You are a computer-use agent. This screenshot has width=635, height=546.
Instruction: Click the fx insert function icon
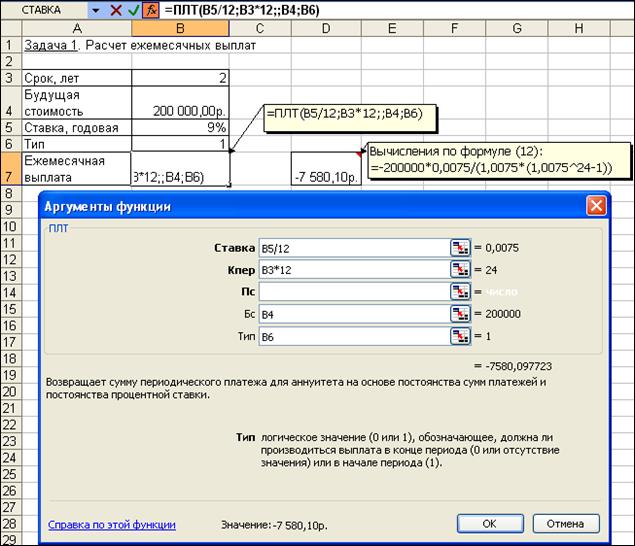(x=150, y=9)
